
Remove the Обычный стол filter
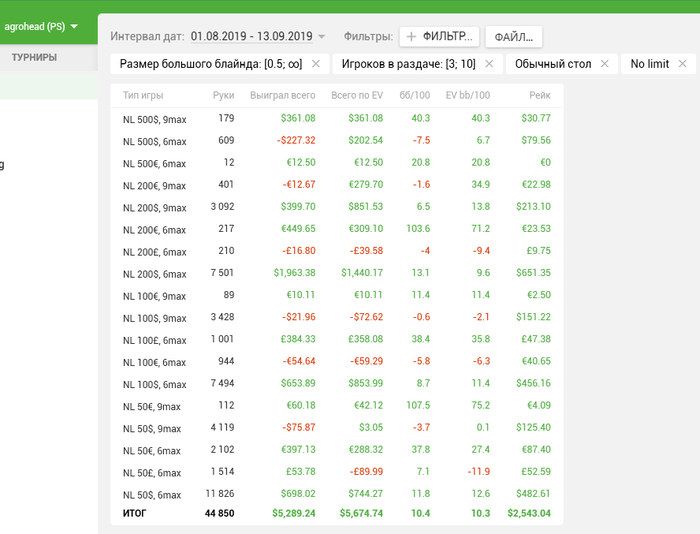604,64
